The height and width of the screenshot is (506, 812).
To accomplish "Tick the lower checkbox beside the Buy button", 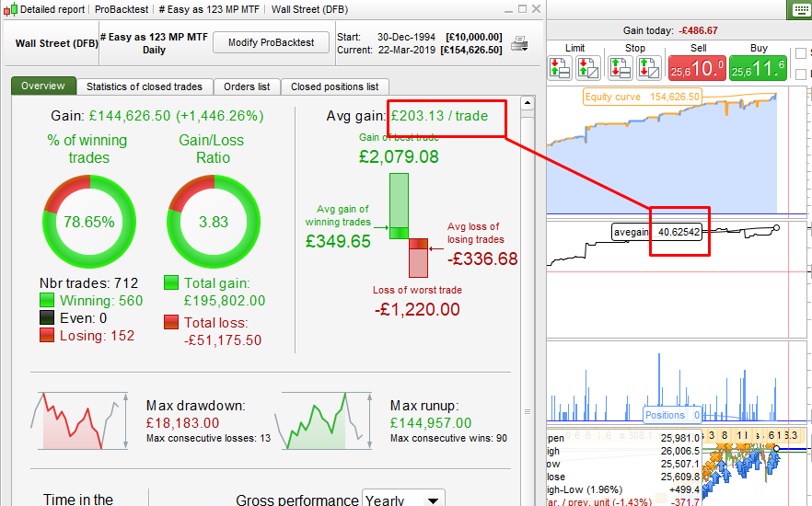I will tap(801, 74).
